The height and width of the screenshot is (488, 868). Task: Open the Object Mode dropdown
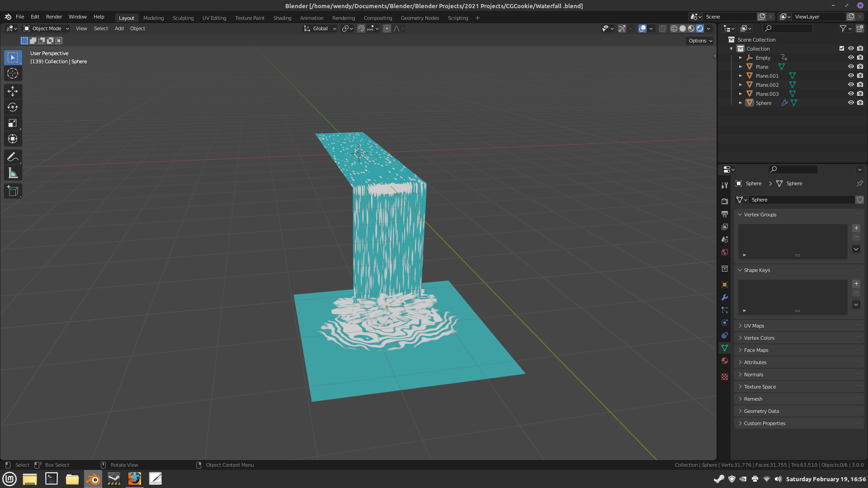tap(46, 28)
